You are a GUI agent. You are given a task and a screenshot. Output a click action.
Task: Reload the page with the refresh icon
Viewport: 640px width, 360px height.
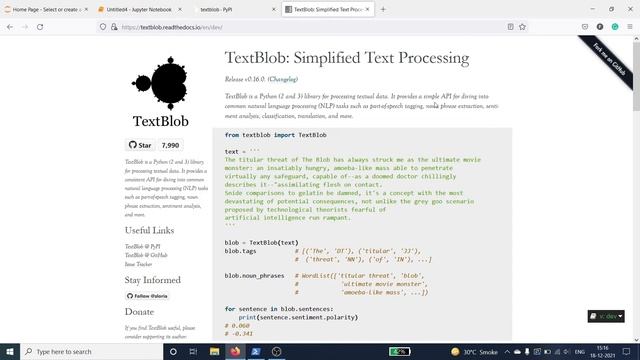click(40, 27)
